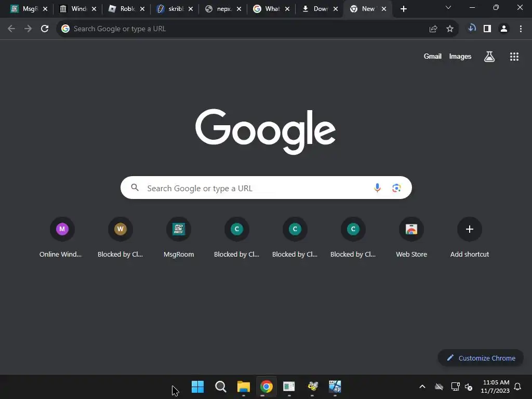Open the bee icon app in taskbar

point(312,387)
